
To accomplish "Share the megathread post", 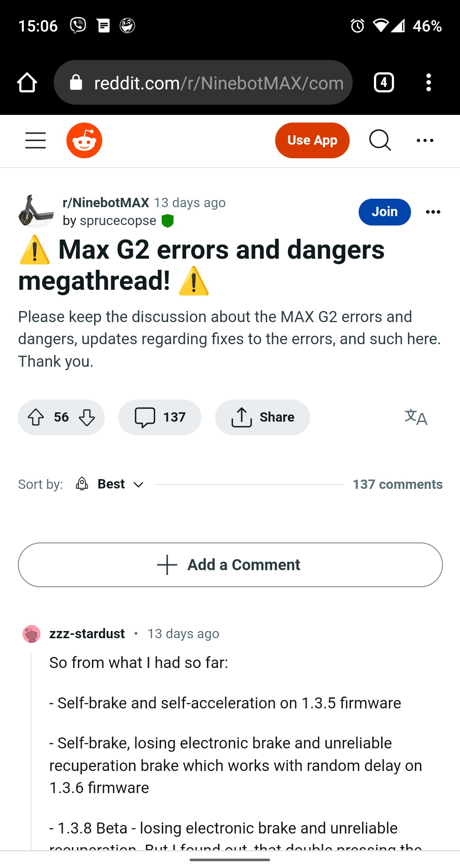I will [x=262, y=417].
